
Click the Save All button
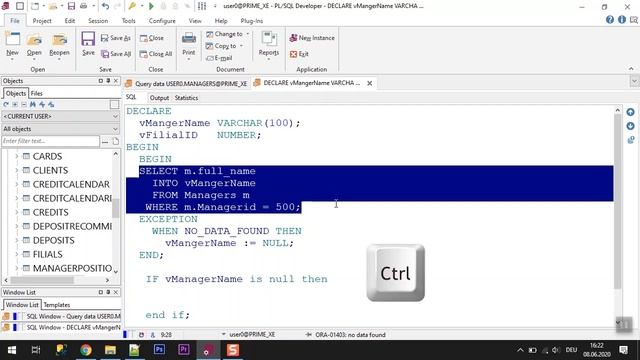tap(116, 54)
